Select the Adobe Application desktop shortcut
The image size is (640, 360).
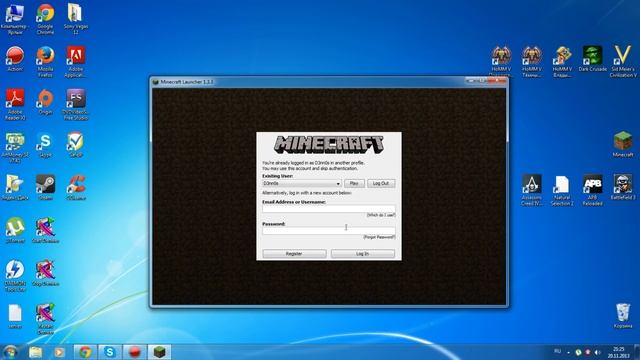pyautogui.click(x=76, y=61)
